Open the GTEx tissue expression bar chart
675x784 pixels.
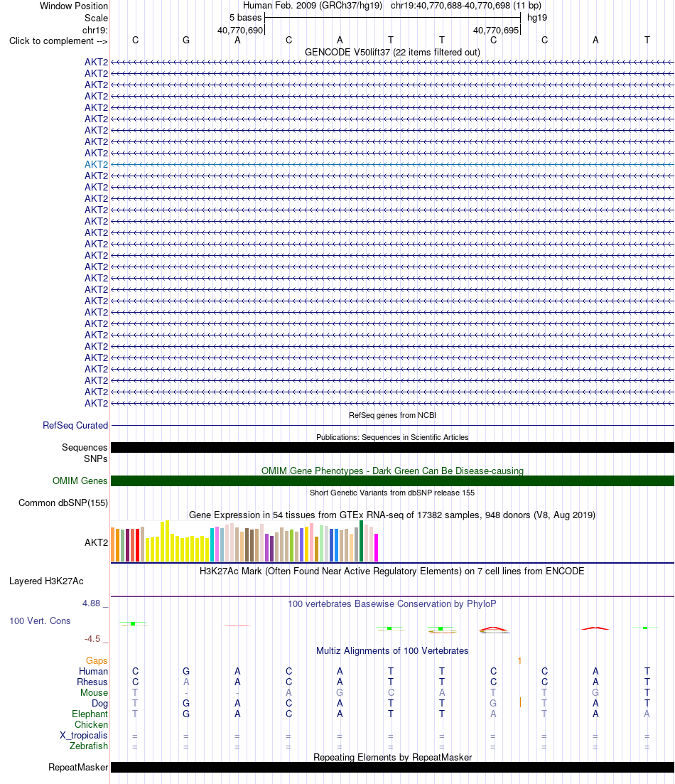click(244, 541)
